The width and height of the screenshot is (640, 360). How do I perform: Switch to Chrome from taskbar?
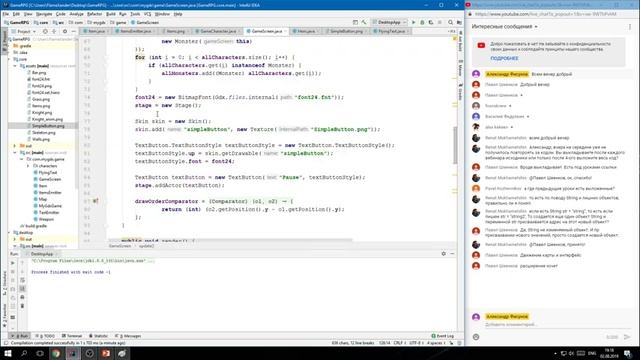pyautogui.click(x=56, y=353)
